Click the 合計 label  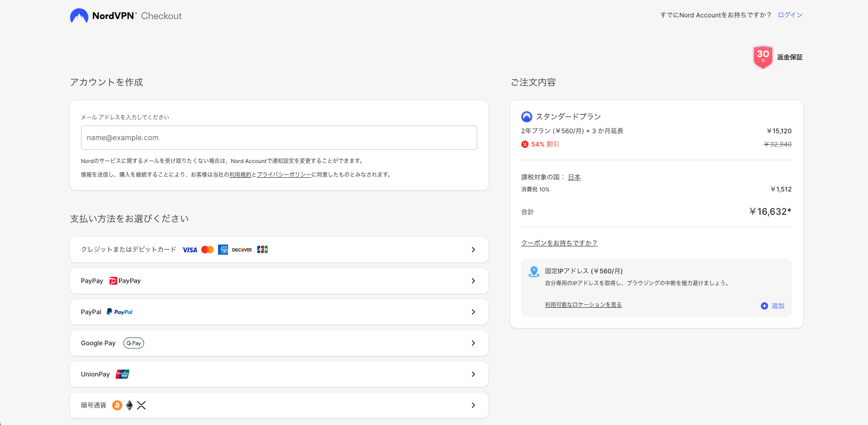click(x=528, y=212)
